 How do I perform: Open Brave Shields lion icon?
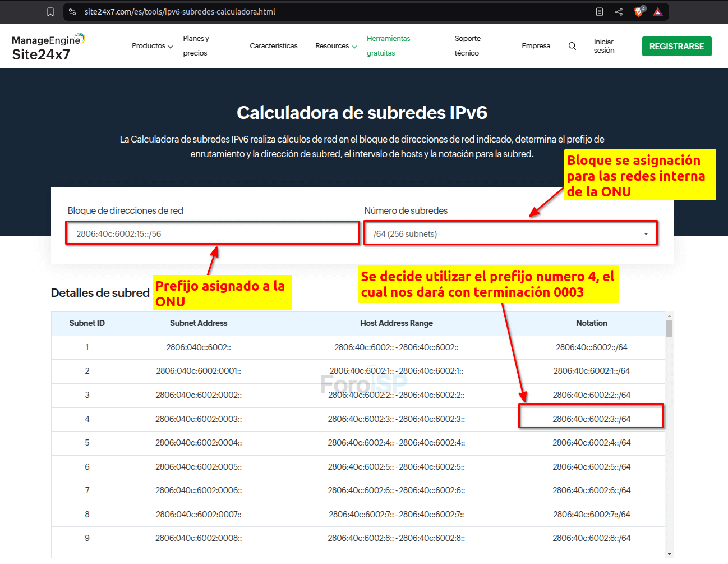[x=639, y=12]
